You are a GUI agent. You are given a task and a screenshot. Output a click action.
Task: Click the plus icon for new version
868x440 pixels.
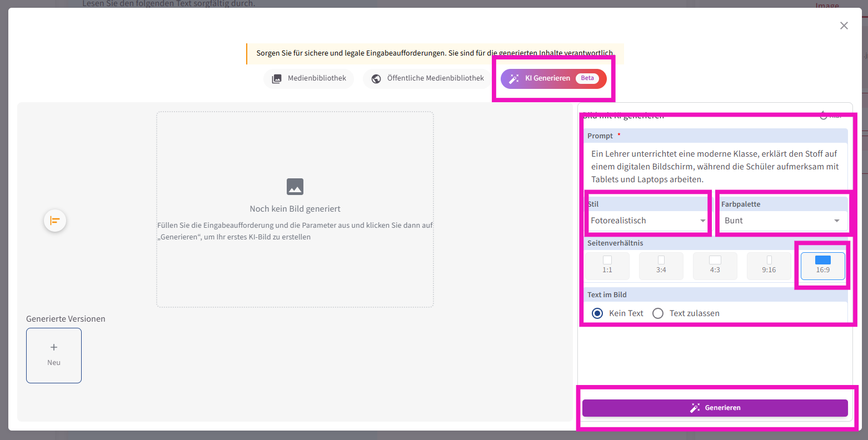pos(54,347)
